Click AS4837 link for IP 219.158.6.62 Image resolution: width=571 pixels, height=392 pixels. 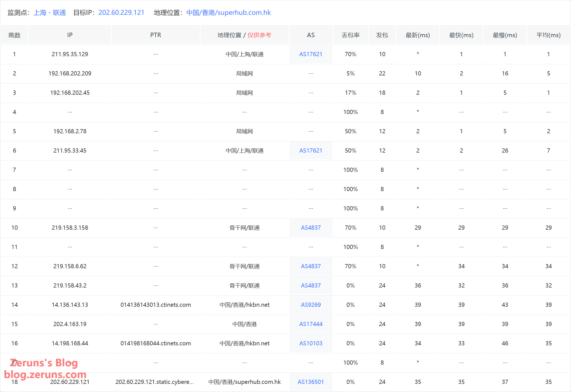coord(311,266)
